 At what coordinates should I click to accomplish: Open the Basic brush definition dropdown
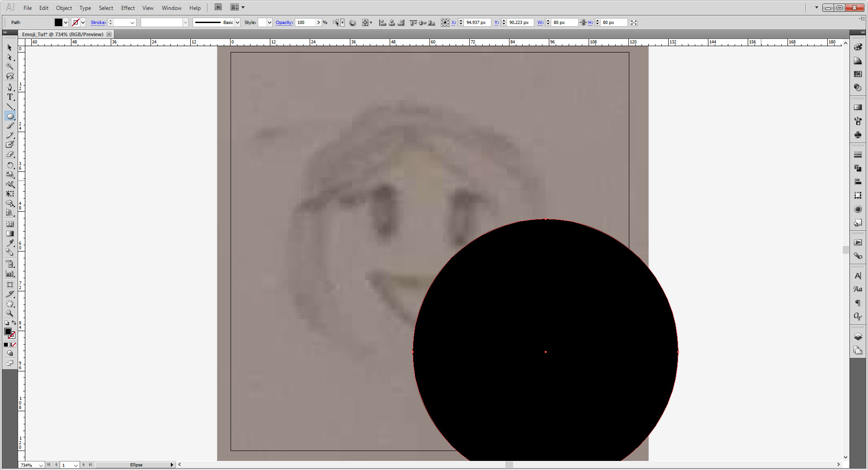point(237,22)
